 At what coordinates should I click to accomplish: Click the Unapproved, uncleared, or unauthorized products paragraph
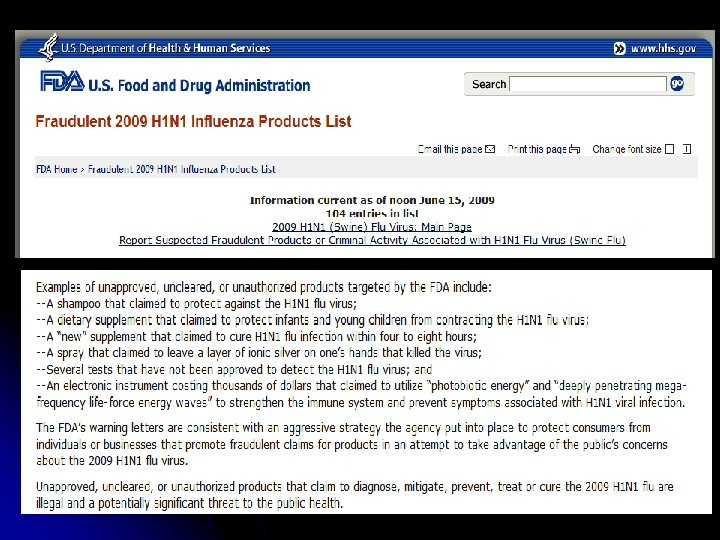[x=354, y=495]
